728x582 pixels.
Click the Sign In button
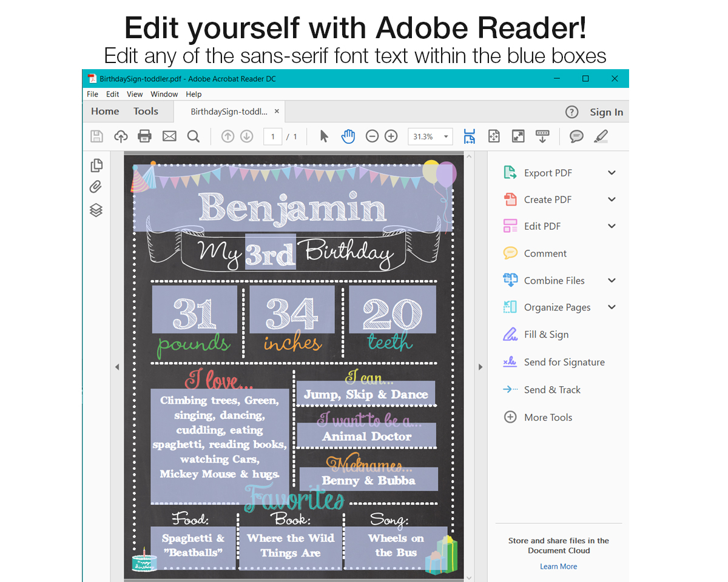point(606,112)
